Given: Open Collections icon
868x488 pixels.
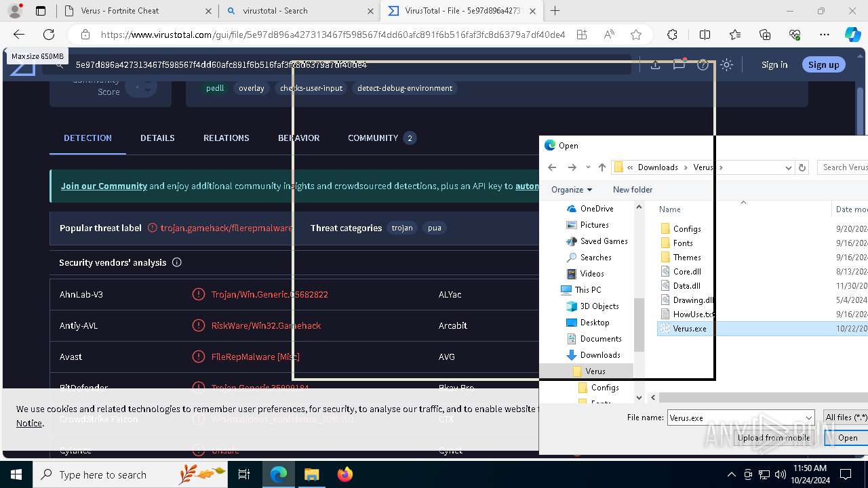Looking at the screenshot, I should (765, 35).
